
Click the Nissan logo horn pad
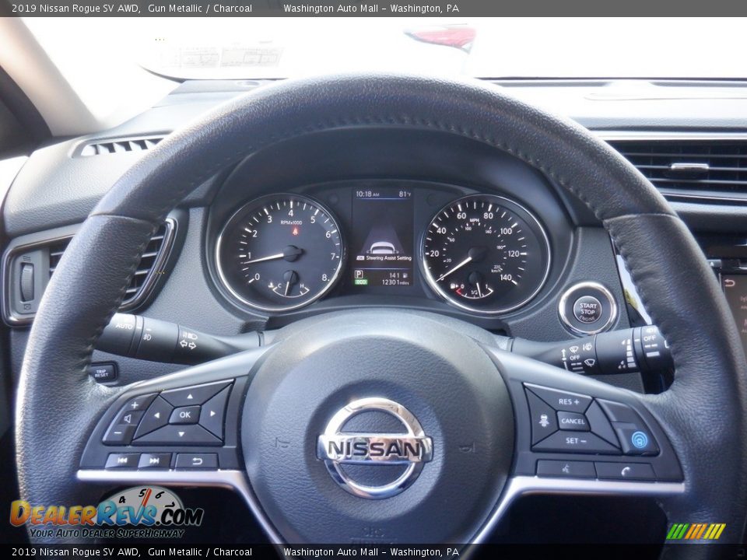(374, 448)
